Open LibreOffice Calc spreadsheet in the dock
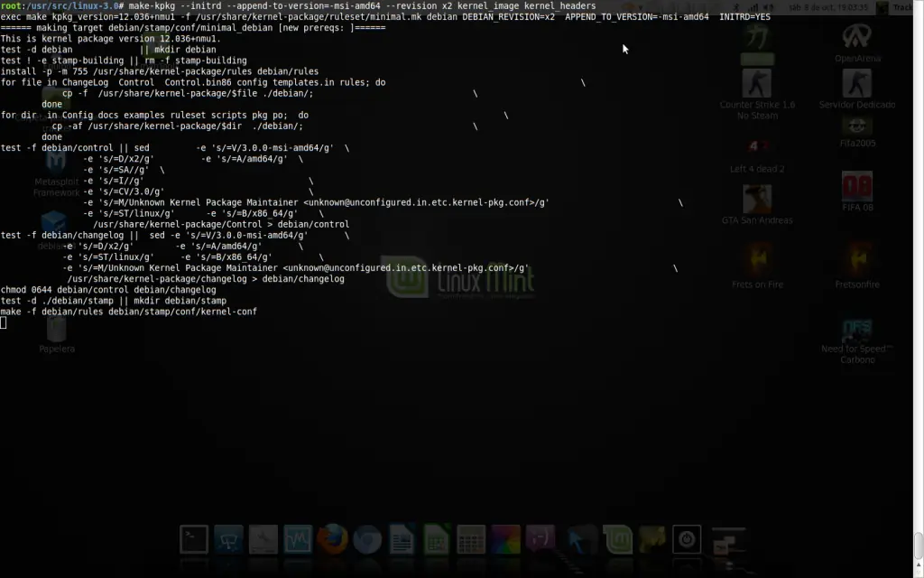Viewport: 924px width, 578px height. coord(436,539)
